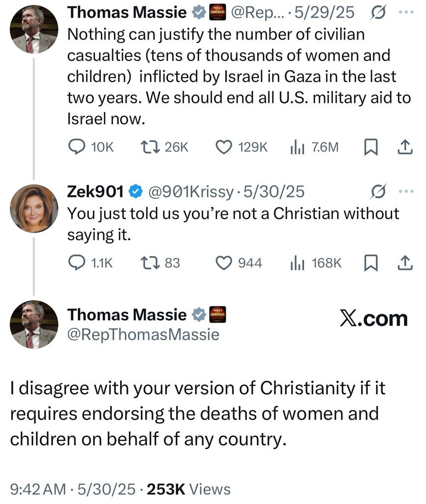Open @901Krissy handle link

[x=190, y=191]
